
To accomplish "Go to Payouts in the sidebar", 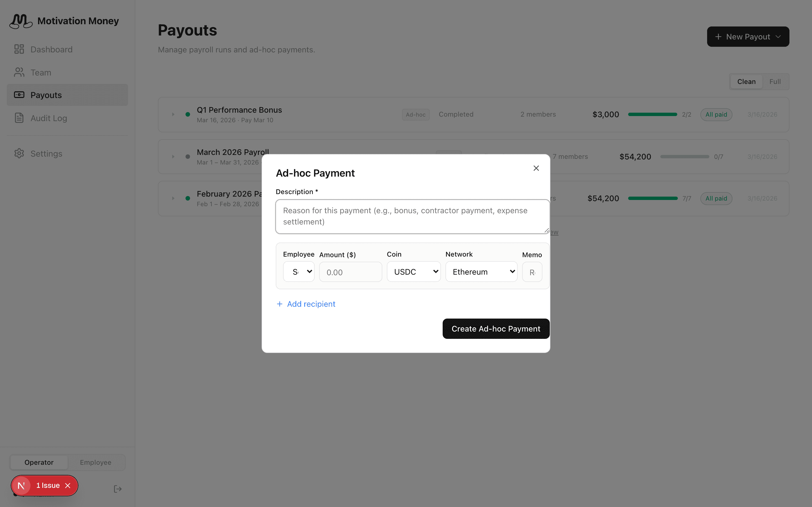I will coord(46,95).
